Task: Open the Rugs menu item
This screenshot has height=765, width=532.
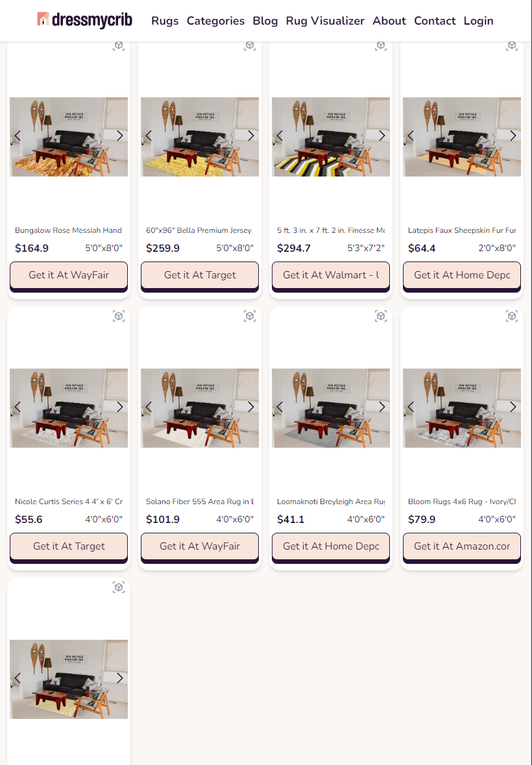Action: click(x=165, y=21)
